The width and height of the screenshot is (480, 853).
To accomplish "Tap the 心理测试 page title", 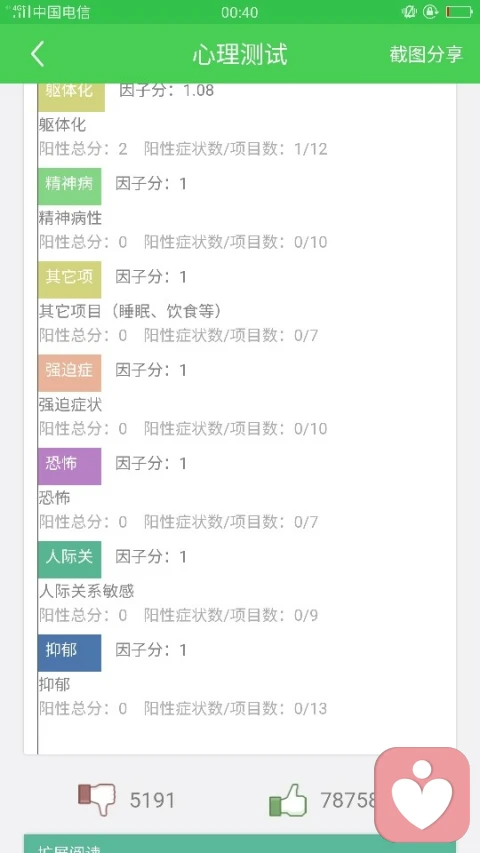I will click(x=240, y=54).
